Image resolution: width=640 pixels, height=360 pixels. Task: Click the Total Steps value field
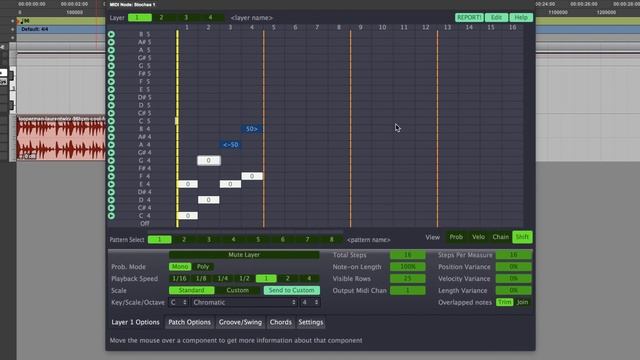(x=408, y=255)
